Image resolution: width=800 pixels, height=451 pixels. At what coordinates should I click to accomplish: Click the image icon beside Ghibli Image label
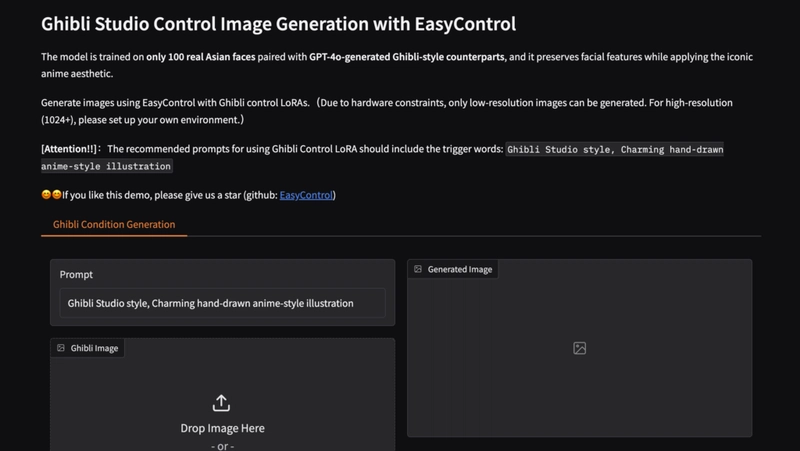61,348
